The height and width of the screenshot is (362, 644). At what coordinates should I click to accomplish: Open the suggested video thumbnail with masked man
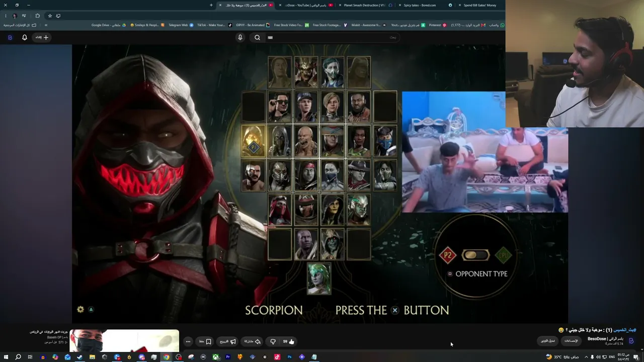point(124,340)
